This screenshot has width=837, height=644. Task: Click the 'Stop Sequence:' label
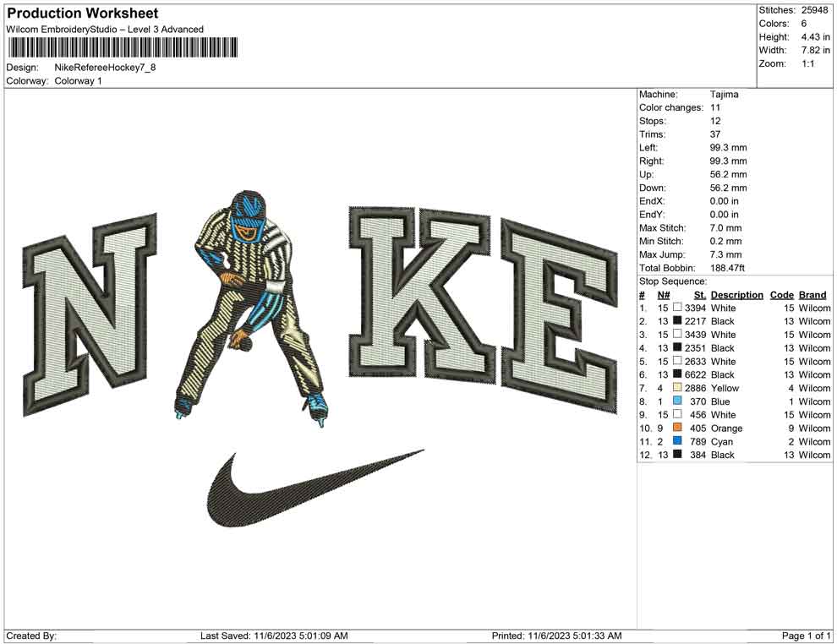click(x=673, y=281)
